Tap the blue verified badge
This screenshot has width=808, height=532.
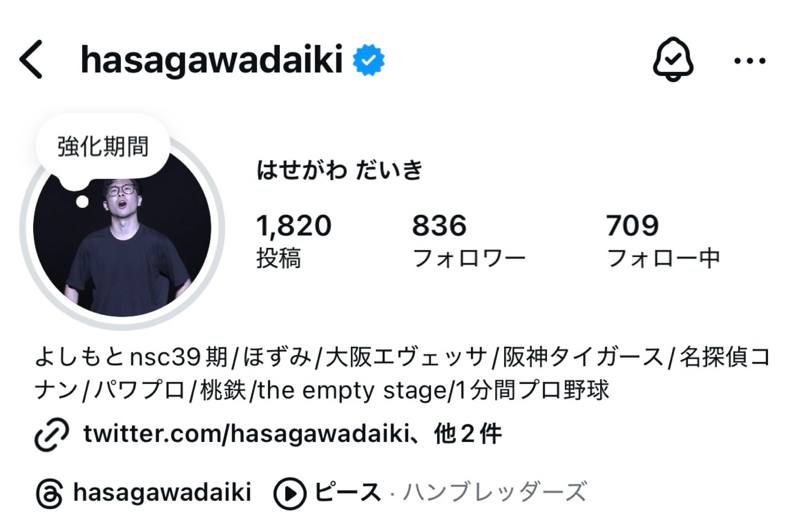pos(368,60)
